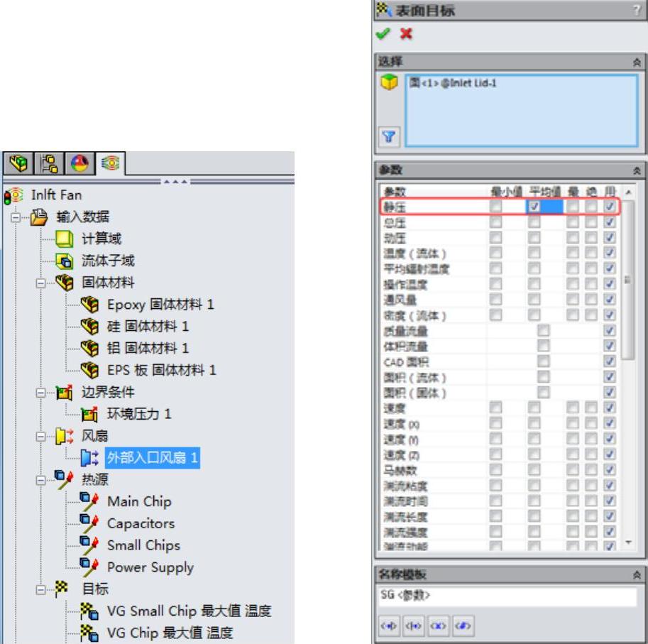Check 总压 平均值 checkbox
The width and height of the screenshot is (648, 644).
point(534,222)
